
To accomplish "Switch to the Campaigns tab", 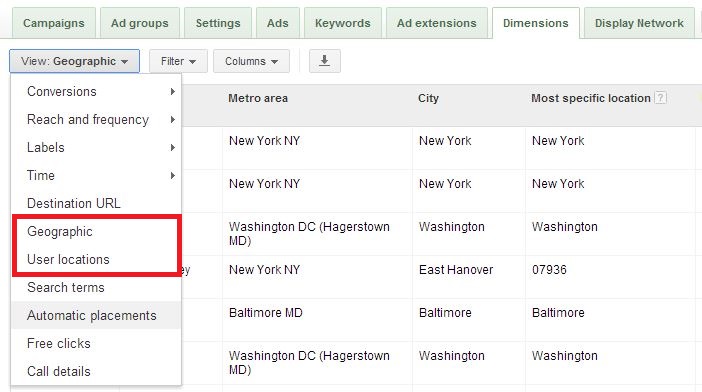I will 54,23.
